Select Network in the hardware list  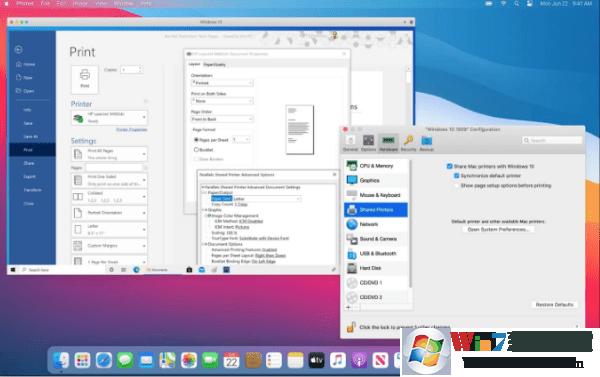(x=376, y=224)
